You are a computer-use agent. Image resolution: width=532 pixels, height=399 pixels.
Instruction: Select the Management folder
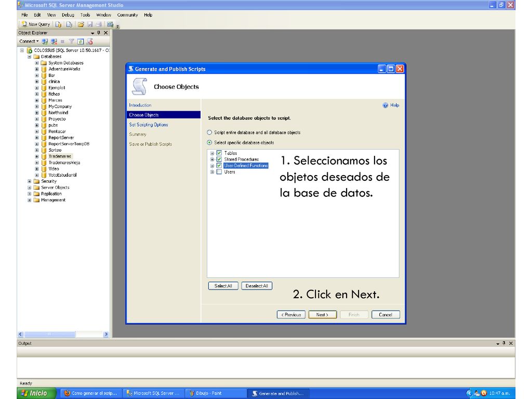point(54,200)
